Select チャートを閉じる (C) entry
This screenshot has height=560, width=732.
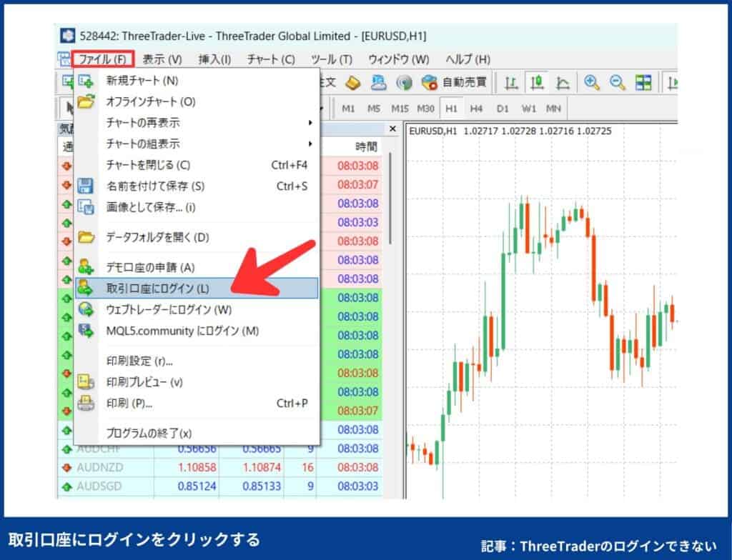coord(197,165)
